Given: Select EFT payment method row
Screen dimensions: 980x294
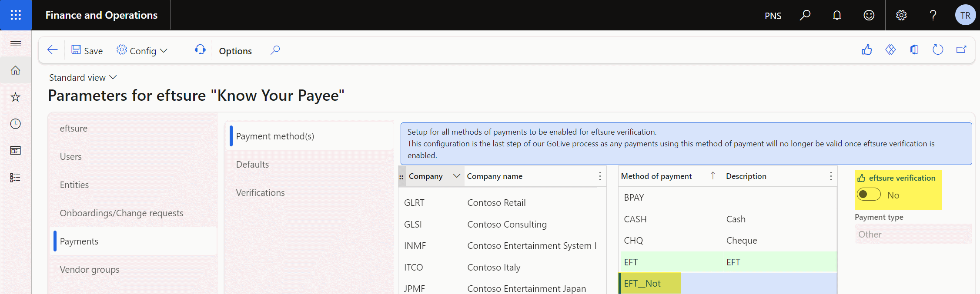Looking at the screenshot, I should point(728,262).
